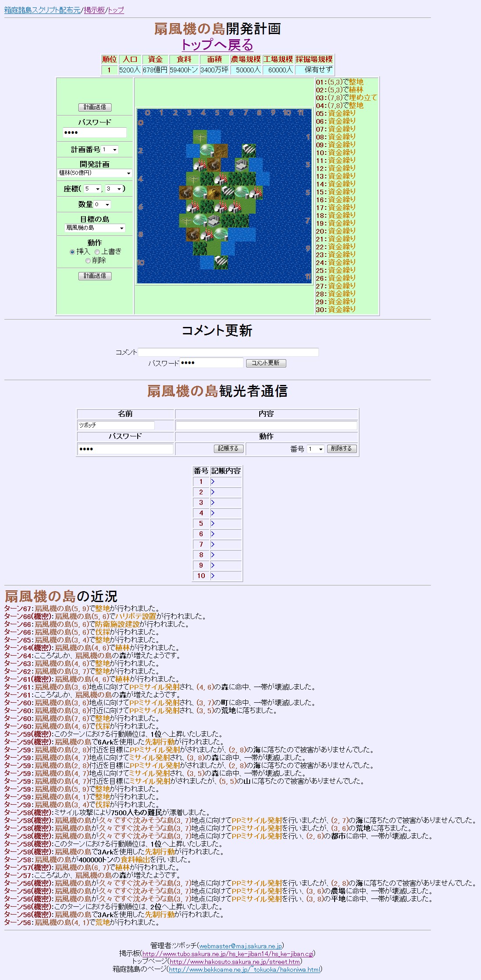The height and width of the screenshot is (980, 481).
Task: Open the 箱庭諸島スクリプト配布元 link
Action: point(42,10)
